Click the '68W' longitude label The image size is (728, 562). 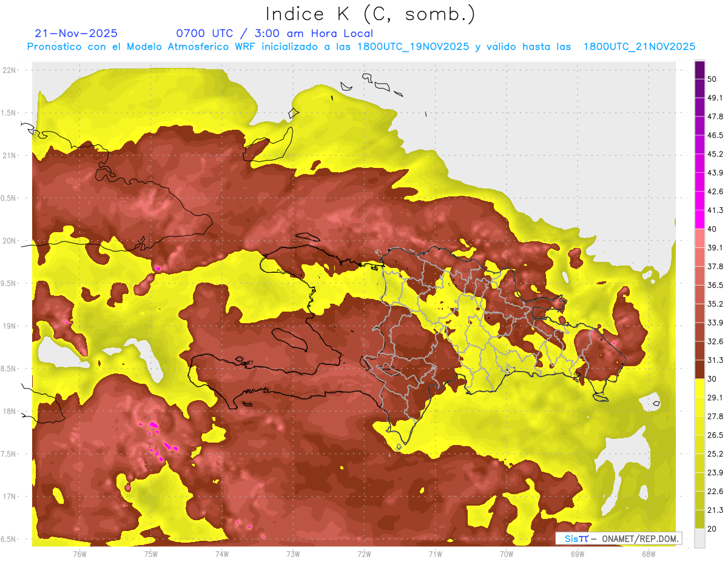[648, 554]
